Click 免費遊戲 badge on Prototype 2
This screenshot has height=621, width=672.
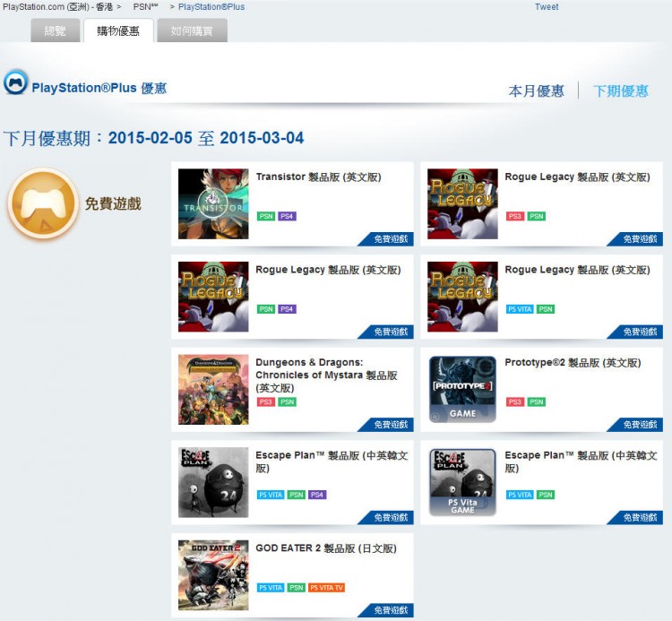tap(635, 425)
